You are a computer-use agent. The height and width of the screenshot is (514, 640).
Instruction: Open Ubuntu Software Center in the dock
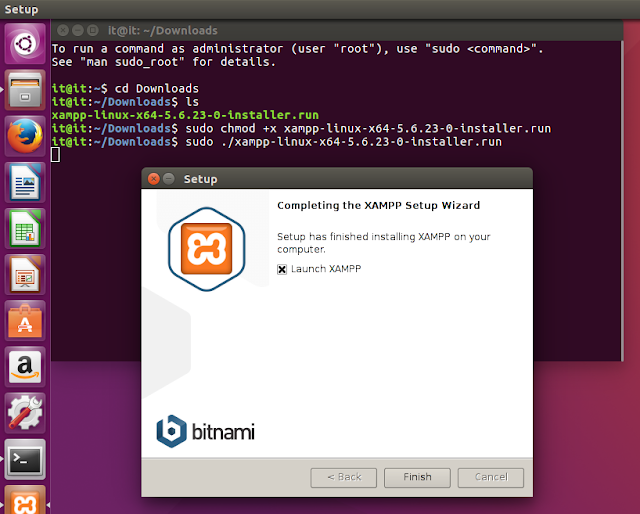pyautogui.click(x=25, y=320)
